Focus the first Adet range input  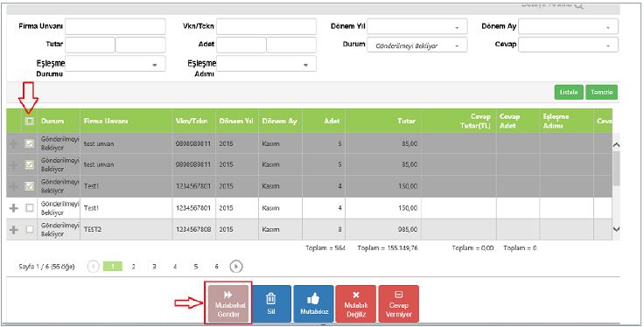point(241,45)
